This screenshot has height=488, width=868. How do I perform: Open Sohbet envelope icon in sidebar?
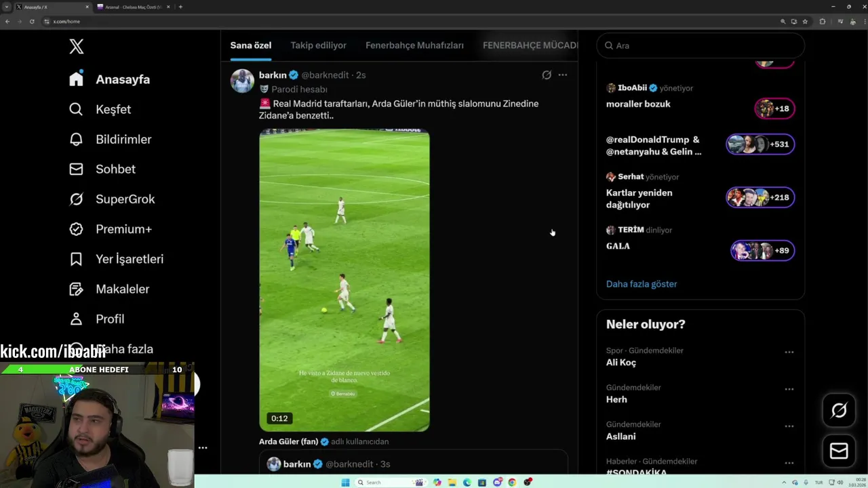(x=76, y=169)
